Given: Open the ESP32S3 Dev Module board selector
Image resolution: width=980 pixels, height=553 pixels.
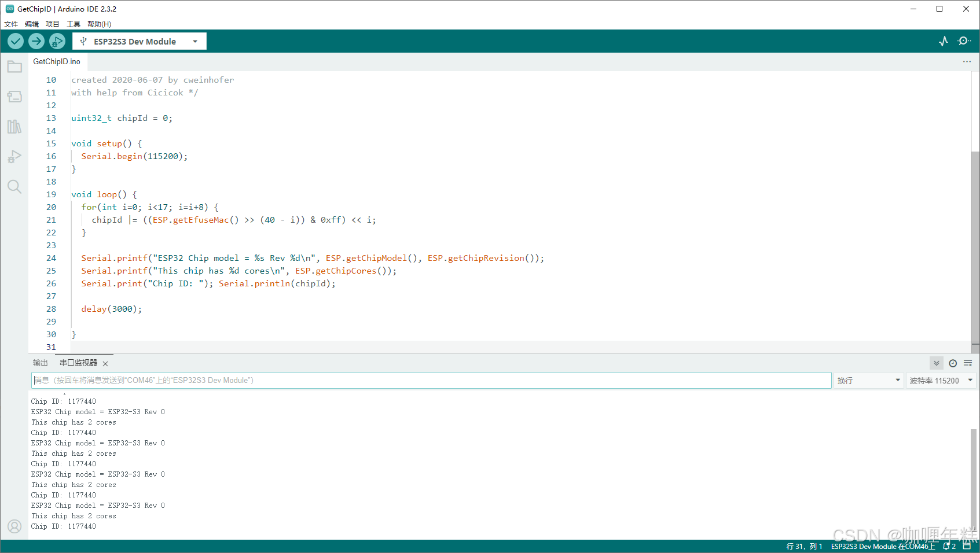Looking at the screenshot, I should 140,41.
